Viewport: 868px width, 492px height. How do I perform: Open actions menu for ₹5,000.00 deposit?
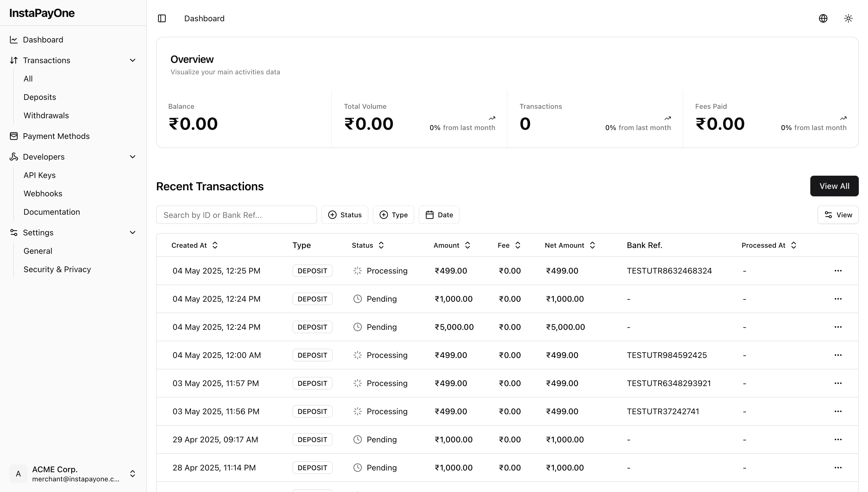click(x=838, y=327)
